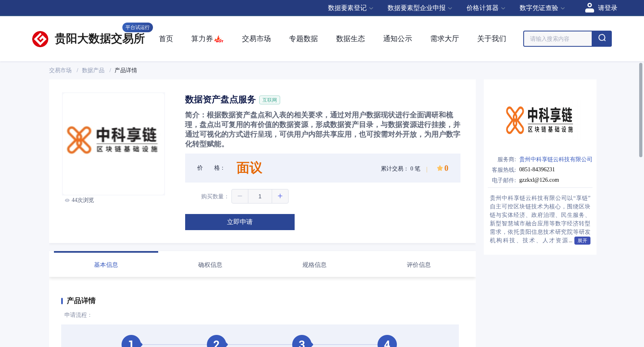Click the eye view-count icon
The width and height of the screenshot is (644, 347).
click(67, 200)
